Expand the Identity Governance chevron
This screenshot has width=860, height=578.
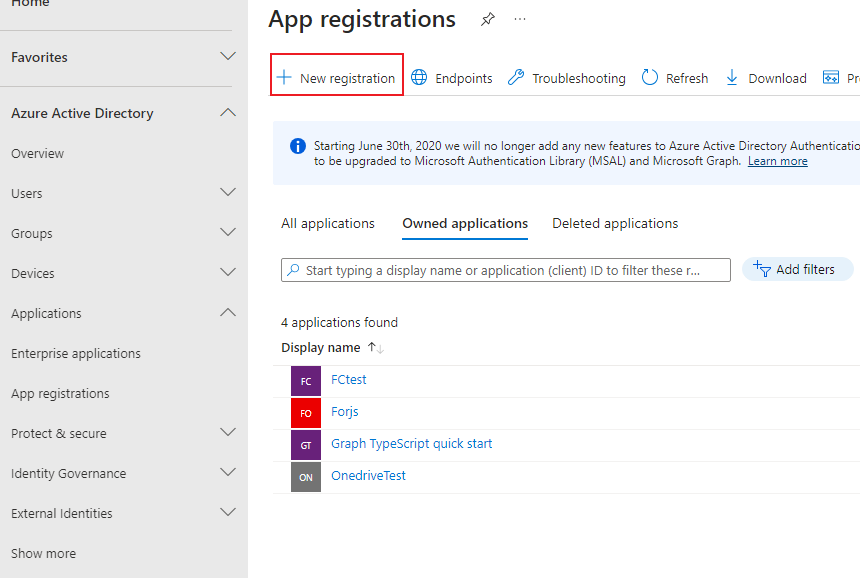(x=228, y=472)
